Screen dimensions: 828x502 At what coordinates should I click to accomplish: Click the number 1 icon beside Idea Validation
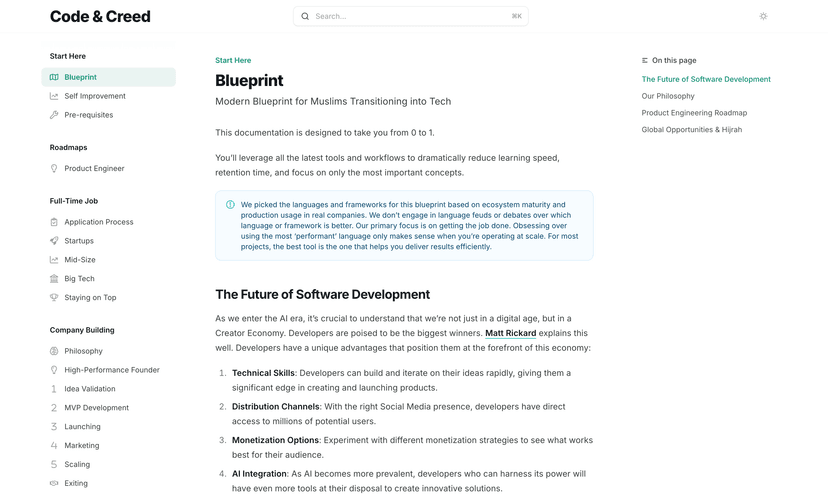coord(54,389)
